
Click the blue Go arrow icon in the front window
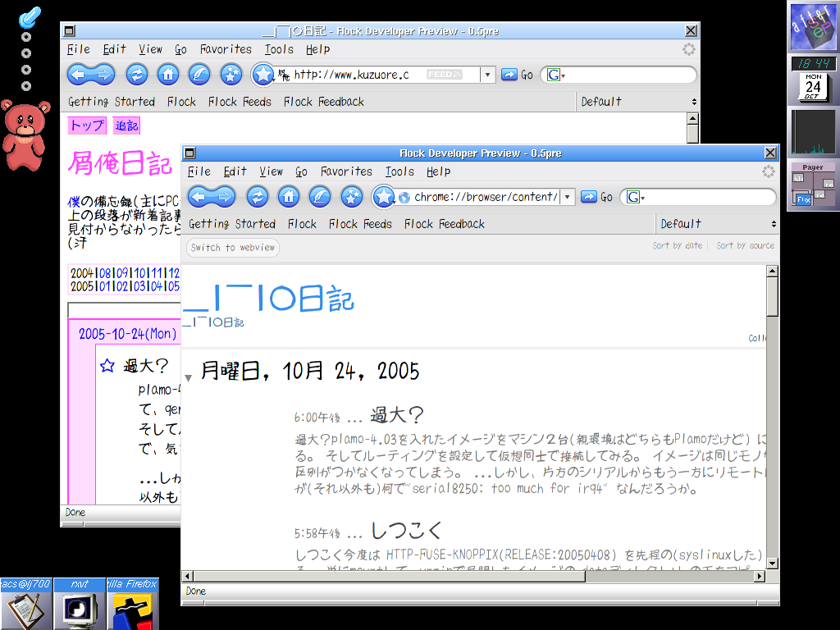point(589,197)
